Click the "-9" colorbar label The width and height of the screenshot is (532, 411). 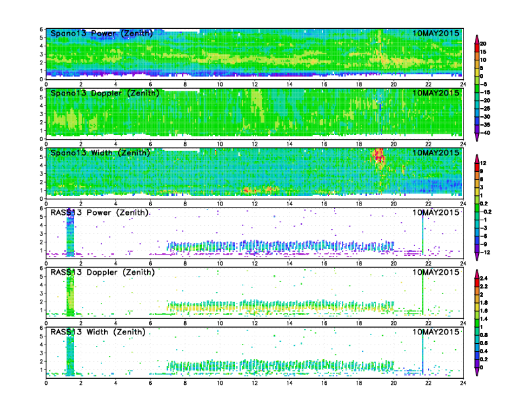(484, 244)
